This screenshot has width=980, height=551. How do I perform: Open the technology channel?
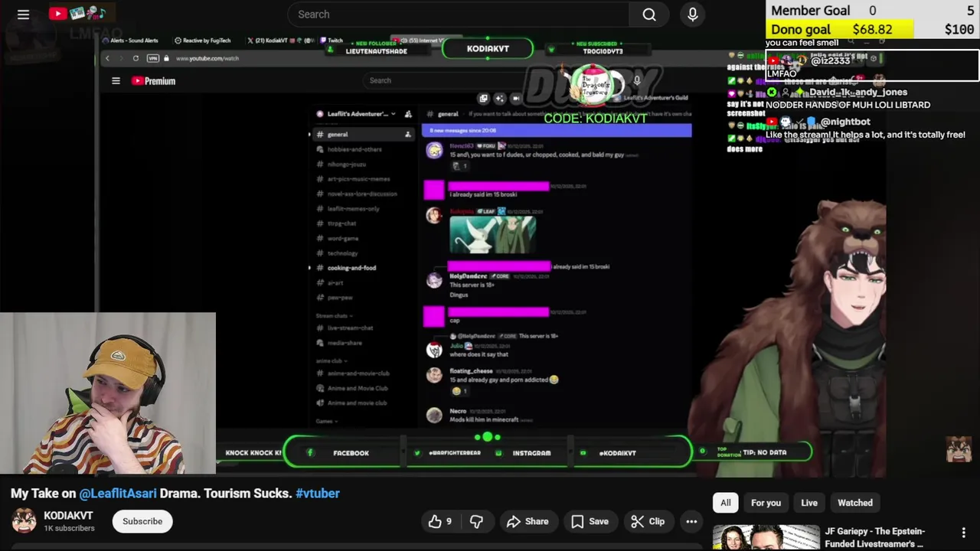(x=342, y=253)
